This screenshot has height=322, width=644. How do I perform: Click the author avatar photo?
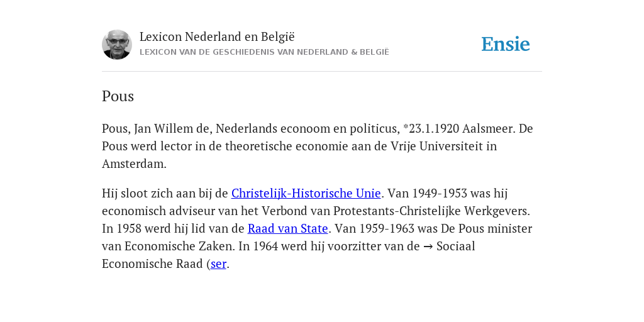[117, 45]
